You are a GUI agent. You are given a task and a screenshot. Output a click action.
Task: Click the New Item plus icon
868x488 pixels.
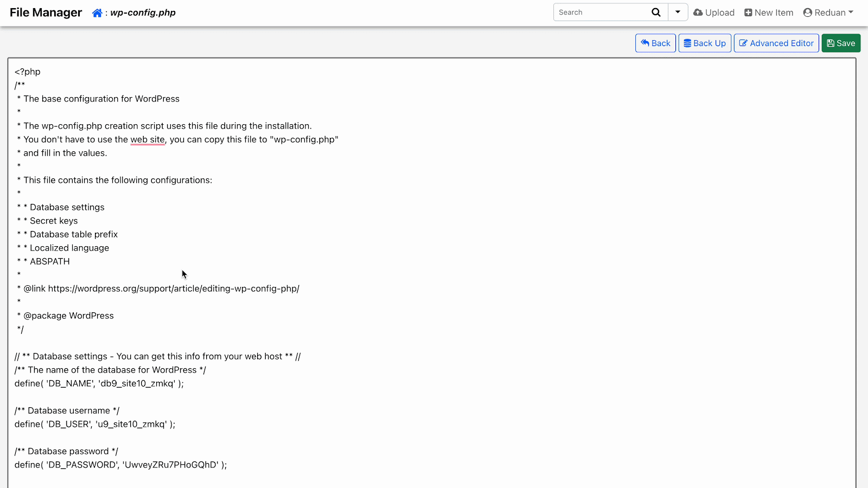tap(750, 12)
